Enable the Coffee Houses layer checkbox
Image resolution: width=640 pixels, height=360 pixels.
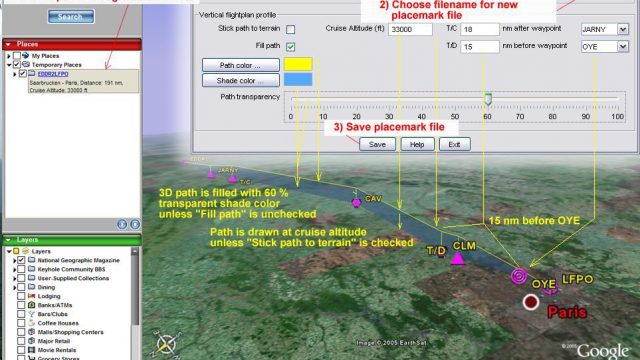(21, 322)
